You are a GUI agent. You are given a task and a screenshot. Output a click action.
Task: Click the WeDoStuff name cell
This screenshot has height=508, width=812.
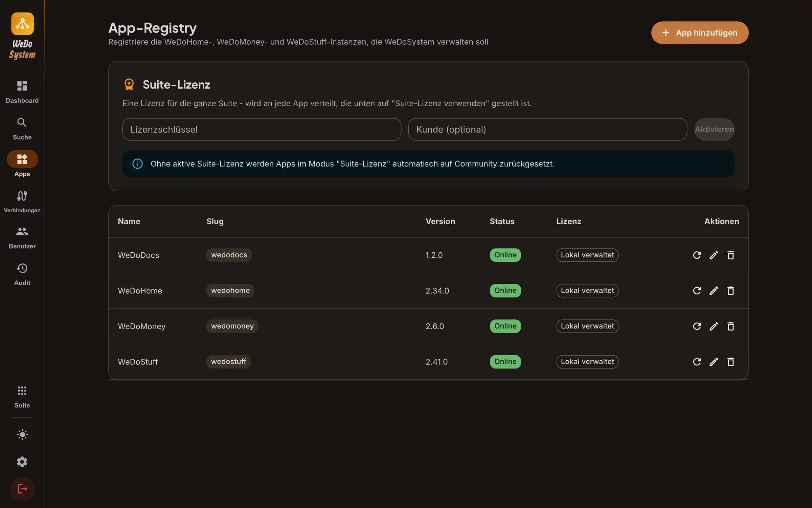click(x=138, y=362)
